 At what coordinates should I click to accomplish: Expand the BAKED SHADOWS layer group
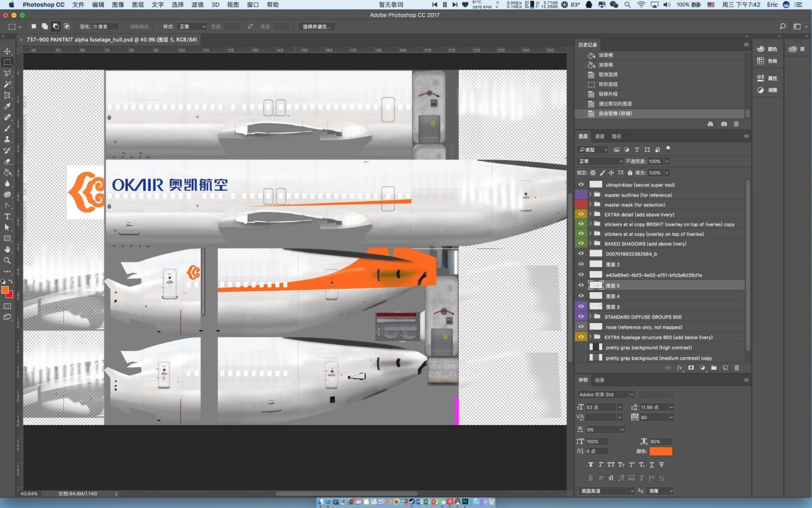coord(590,244)
